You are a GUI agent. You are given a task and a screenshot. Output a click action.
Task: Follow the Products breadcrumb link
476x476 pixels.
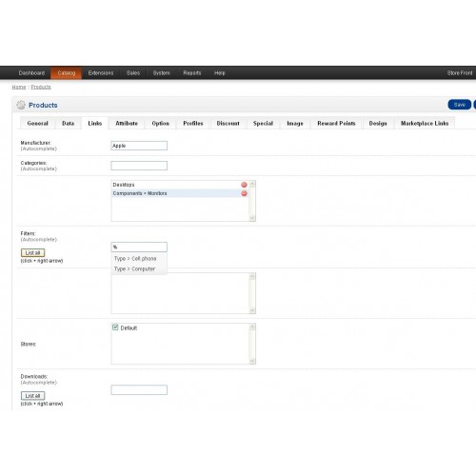(41, 87)
